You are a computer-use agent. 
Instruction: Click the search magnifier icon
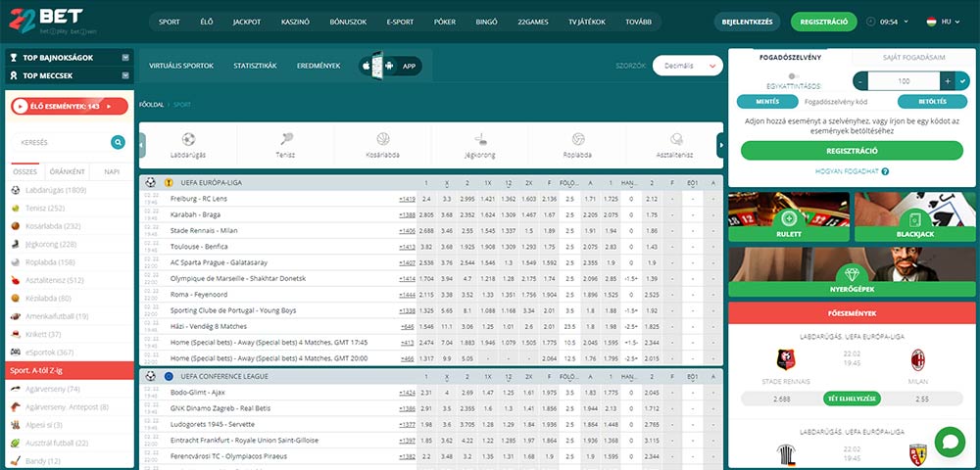(118, 142)
